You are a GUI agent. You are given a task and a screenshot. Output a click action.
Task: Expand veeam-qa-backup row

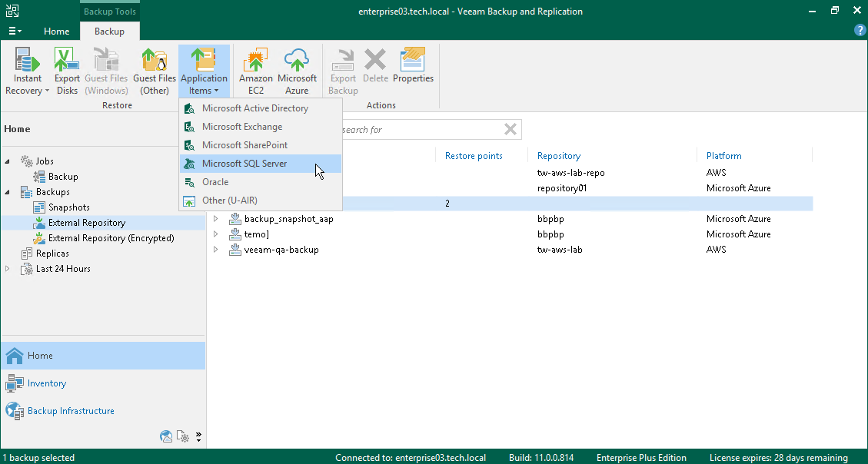216,250
